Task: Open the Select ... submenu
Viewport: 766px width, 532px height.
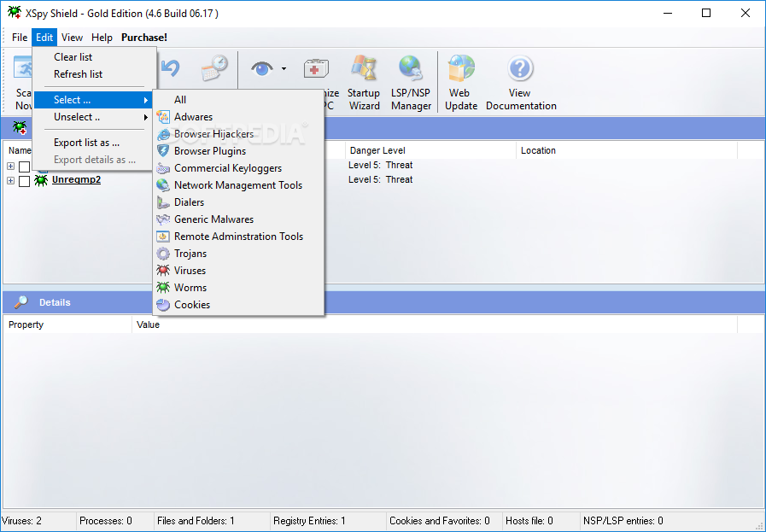Action: click(x=93, y=100)
